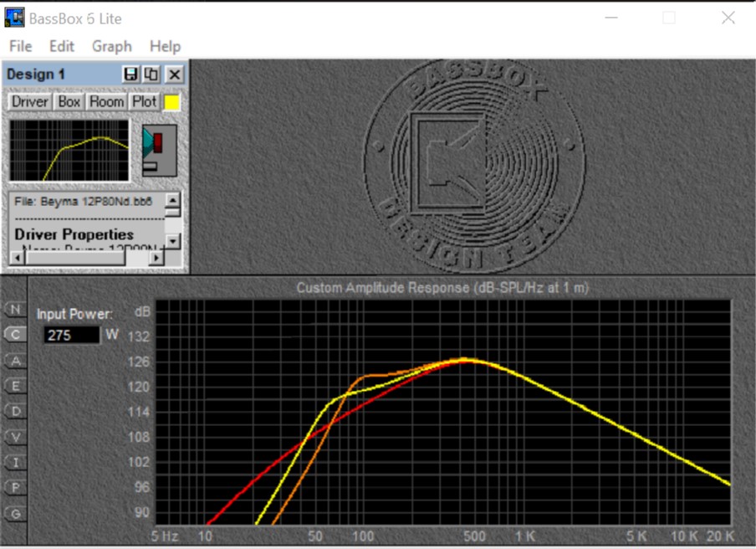Image resolution: width=756 pixels, height=549 pixels.
Task: Select the N graph tab
Action: (x=15, y=310)
